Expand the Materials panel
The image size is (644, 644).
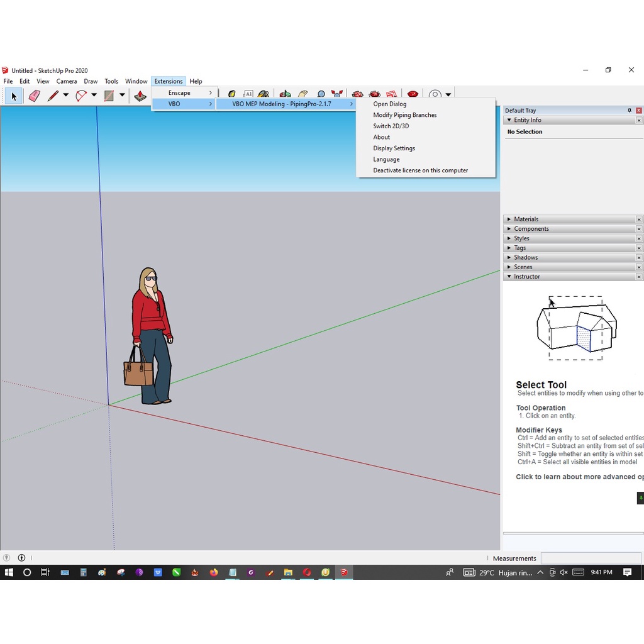pyautogui.click(x=509, y=219)
